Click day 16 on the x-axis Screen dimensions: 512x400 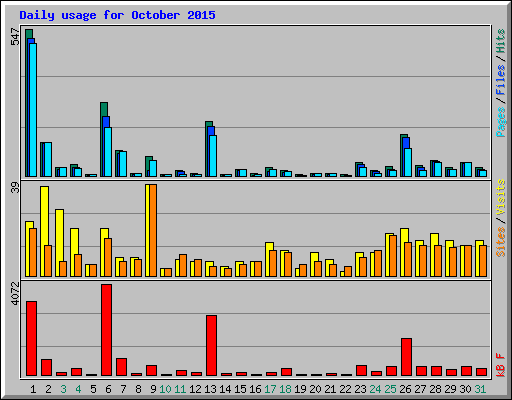(255, 389)
